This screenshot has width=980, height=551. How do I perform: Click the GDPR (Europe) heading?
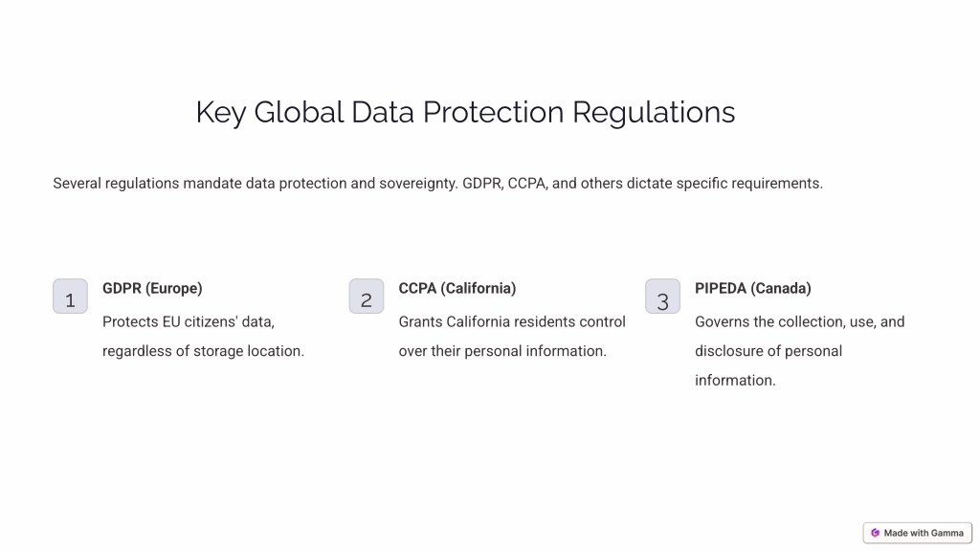[x=152, y=289]
